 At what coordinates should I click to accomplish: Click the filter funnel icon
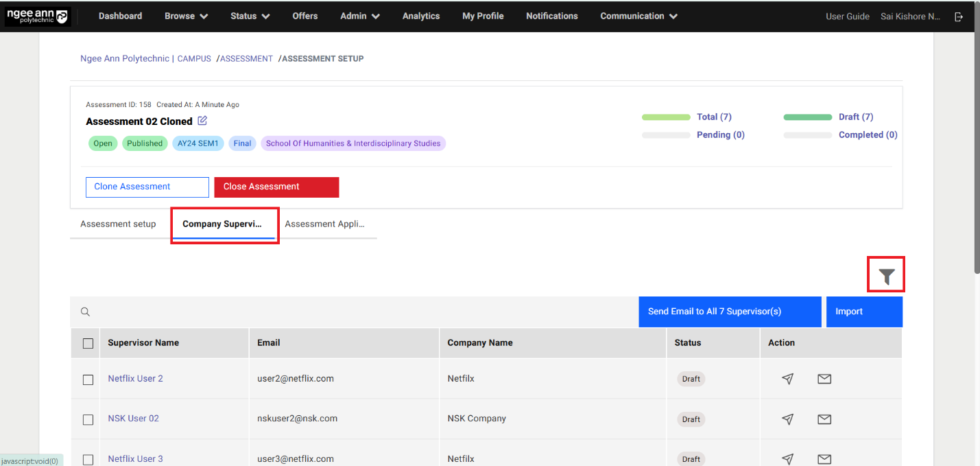point(887,276)
